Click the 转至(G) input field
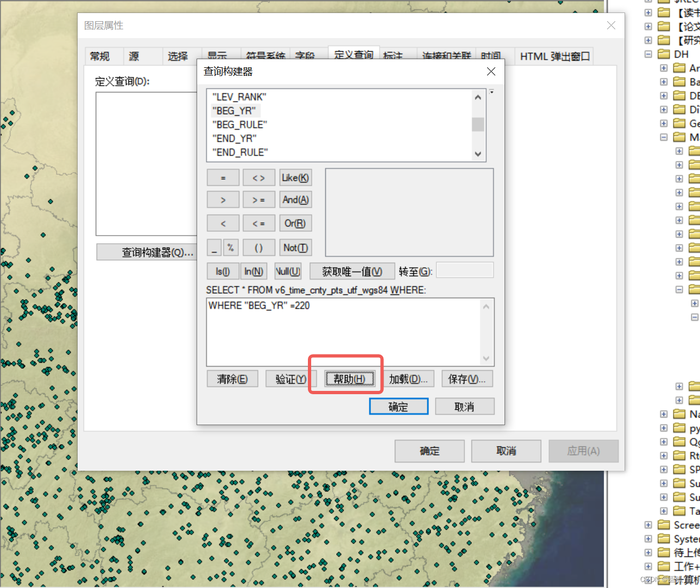This screenshot has height=588, width=700. [x=465, y=270]
